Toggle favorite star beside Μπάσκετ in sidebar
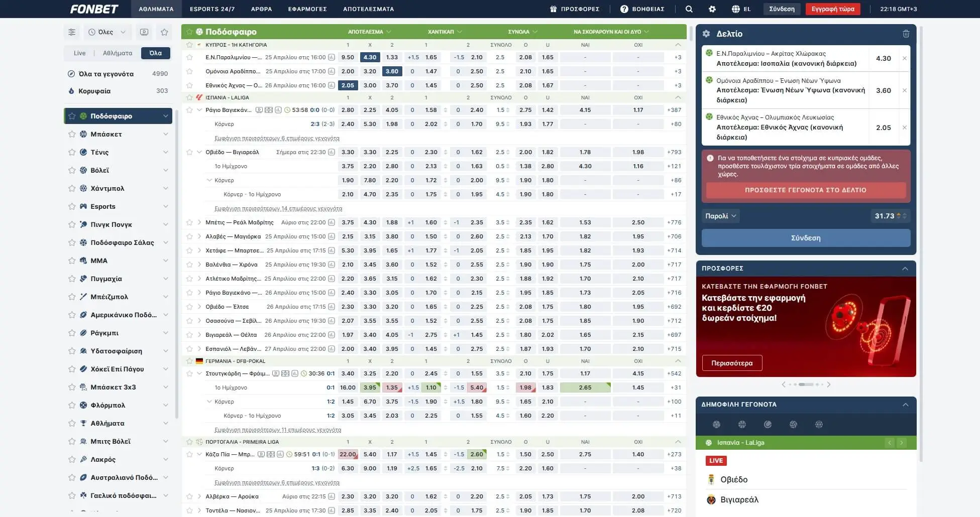This screenshot has height=517, width=980. pos(72,134)
